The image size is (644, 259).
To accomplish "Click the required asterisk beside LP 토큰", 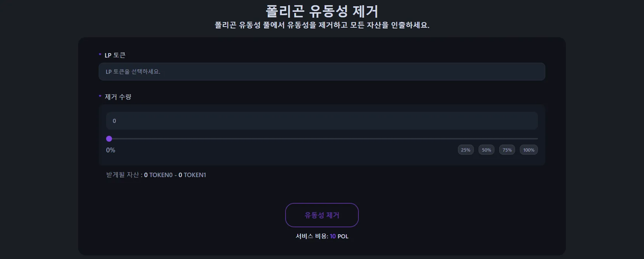I will pyautogui.click(x=100, y=55).
